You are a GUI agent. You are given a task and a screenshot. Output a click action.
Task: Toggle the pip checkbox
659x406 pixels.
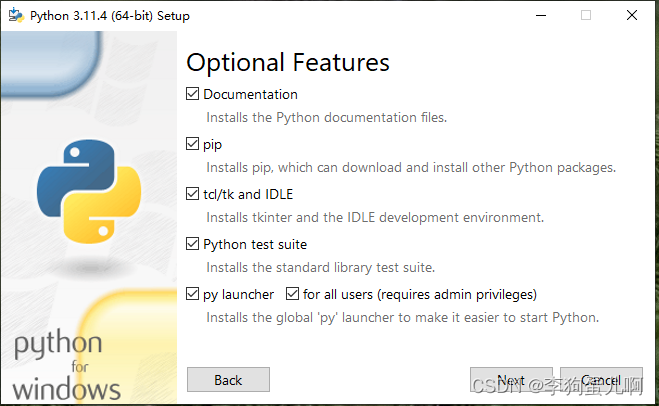[x=192, y=144]
